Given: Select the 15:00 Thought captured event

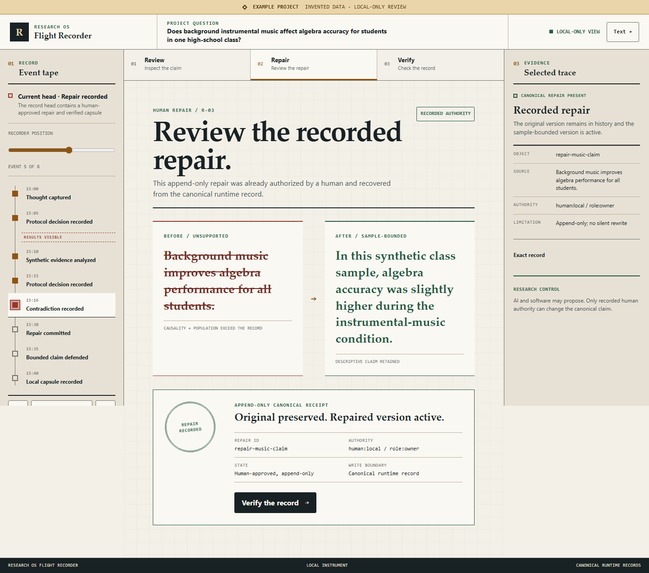Looking at the screenshot, I should coord(61,193).
